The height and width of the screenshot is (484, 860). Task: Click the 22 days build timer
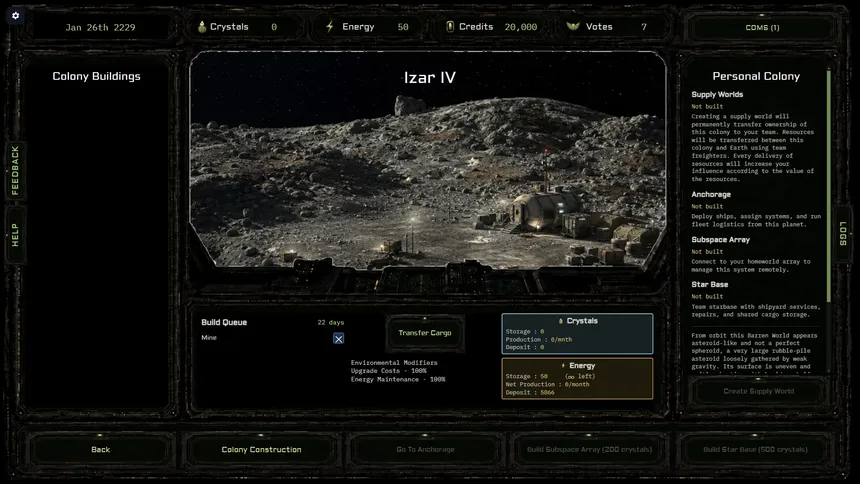point(331,323)
